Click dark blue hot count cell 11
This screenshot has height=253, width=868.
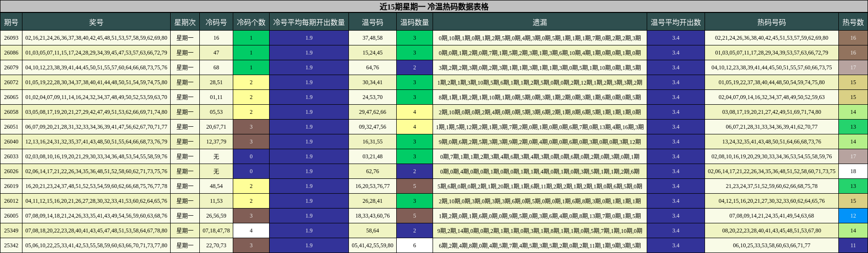(x=853, y=245)
